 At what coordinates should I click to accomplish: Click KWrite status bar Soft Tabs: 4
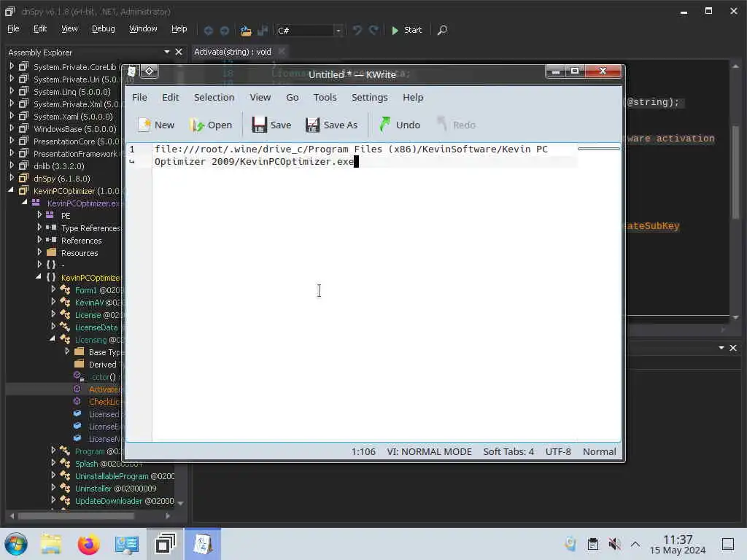[x=508, y=451]
